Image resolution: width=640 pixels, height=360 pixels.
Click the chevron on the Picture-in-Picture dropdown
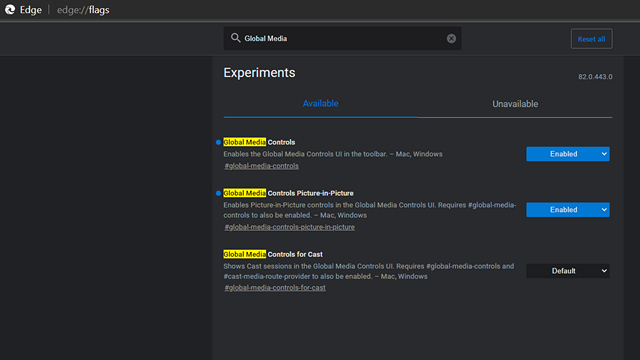(604, 210)
